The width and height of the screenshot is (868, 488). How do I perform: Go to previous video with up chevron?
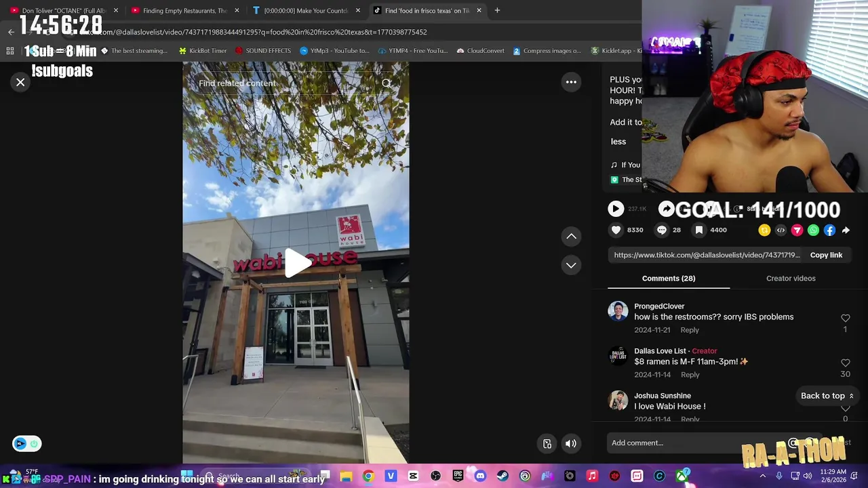click(571, 236)
